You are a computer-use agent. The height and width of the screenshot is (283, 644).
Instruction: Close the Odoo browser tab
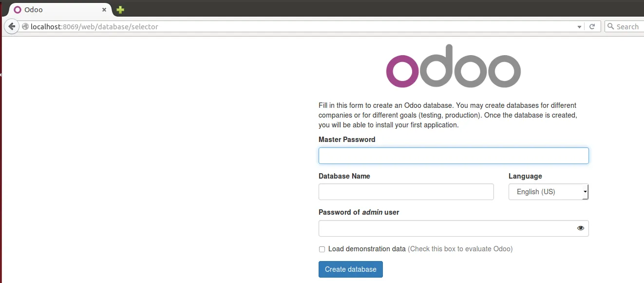click(104, 10)
